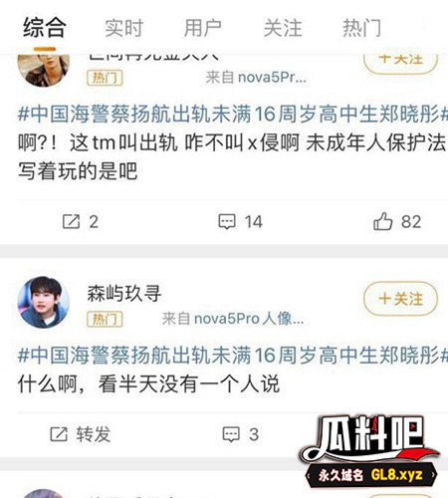Open the hashtag link in first post
The height and width of the screenshot is (498, 448).
coord(233,114)
